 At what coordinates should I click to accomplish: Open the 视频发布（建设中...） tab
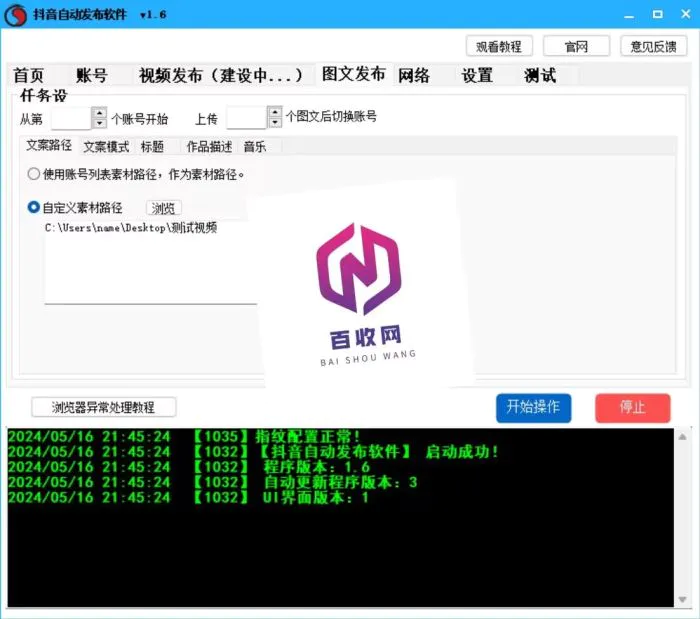[x=221, y=75]
